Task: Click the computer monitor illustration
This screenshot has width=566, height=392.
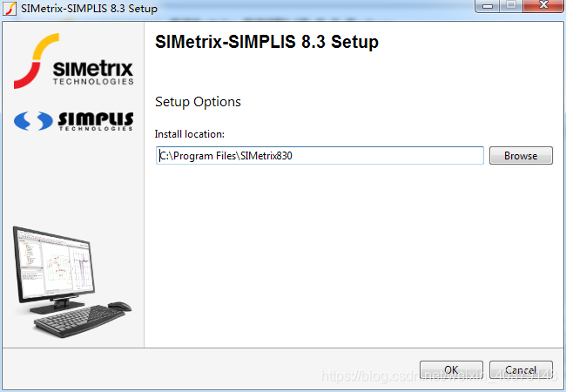Action: pyautogui.click(x=53, y=270)
